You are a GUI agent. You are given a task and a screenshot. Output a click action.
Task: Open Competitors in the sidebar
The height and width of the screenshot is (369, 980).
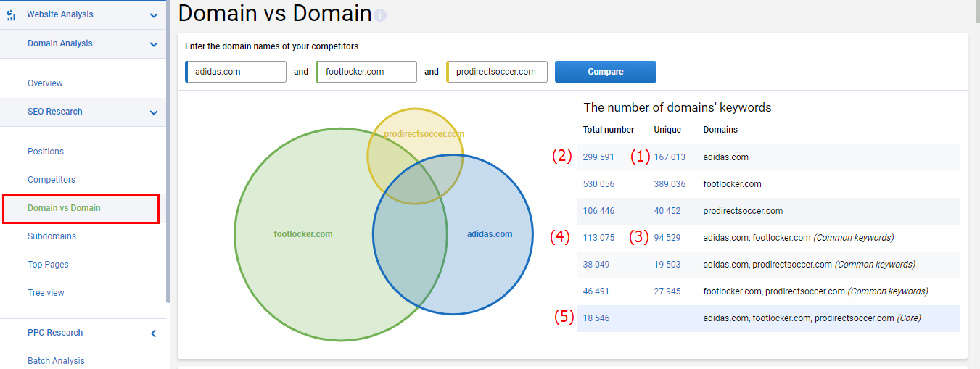pyautogui.click(x=52, y=180)
